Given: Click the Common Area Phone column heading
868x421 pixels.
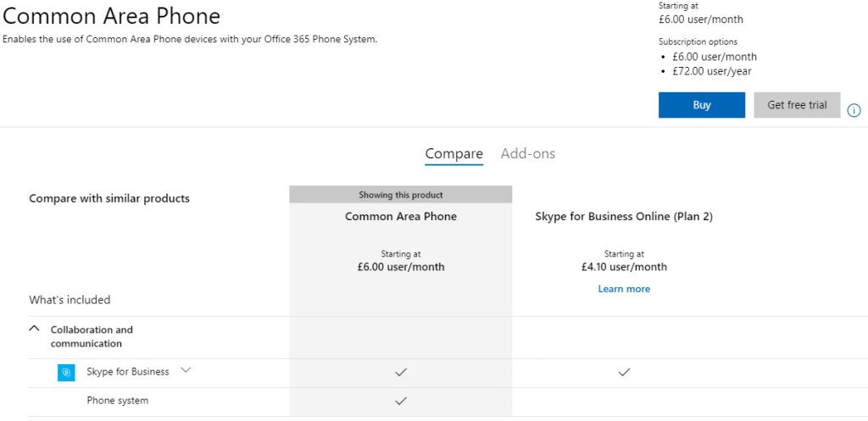Looking at the screenshot, I should coord(401,217).
